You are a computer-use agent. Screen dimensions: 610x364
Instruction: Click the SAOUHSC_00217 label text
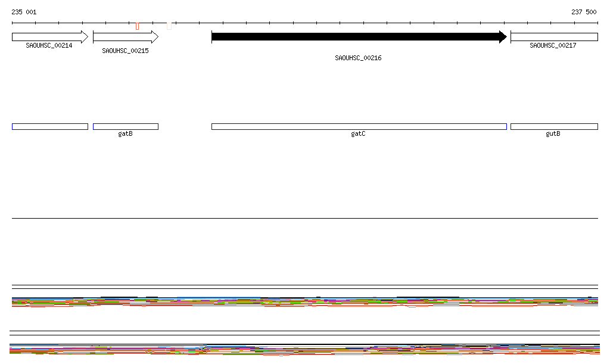(553, 45)
